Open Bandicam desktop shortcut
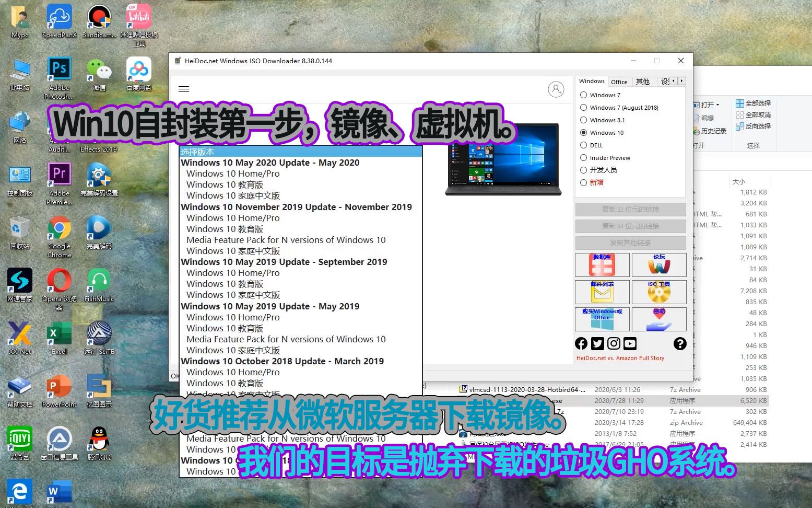The height and width of the screenshot is (508, 812). [99, 21]
